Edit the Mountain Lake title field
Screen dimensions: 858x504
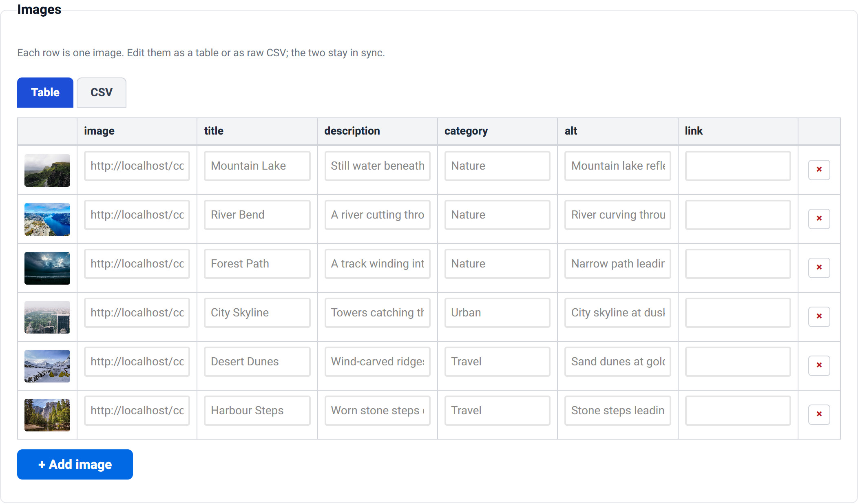coord(257,166)
